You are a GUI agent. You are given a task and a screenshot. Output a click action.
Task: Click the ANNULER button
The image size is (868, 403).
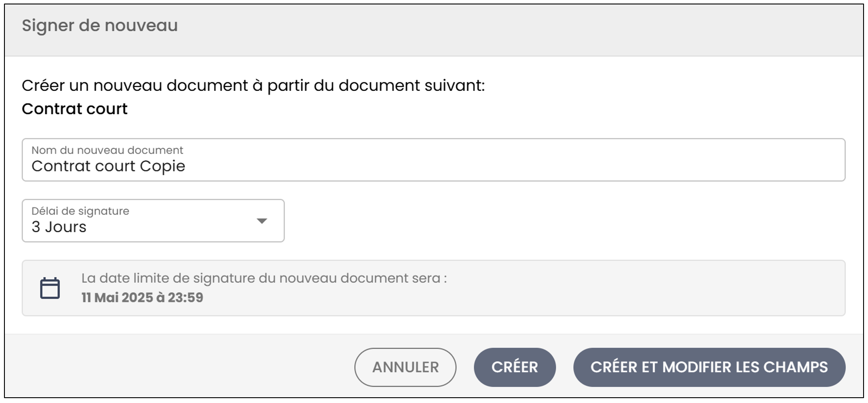coord(405,367)
